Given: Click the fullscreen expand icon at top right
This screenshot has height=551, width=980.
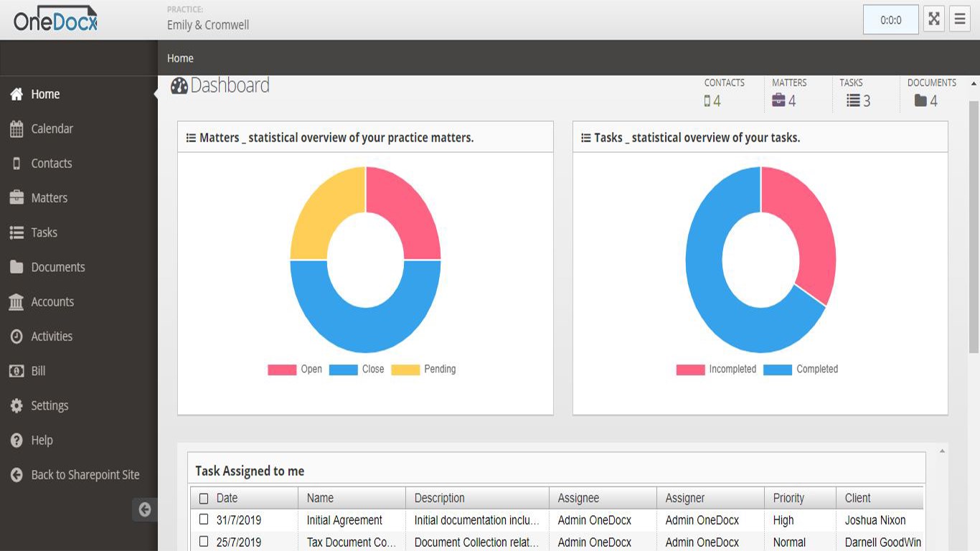Looking at the screenshot, I should click(x=934, y=19).
